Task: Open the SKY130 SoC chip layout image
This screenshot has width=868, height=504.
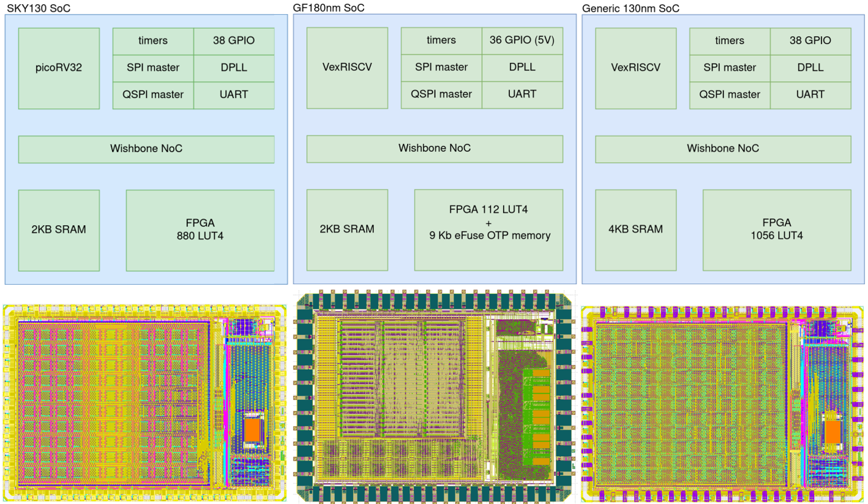Action: coord(146,402)
